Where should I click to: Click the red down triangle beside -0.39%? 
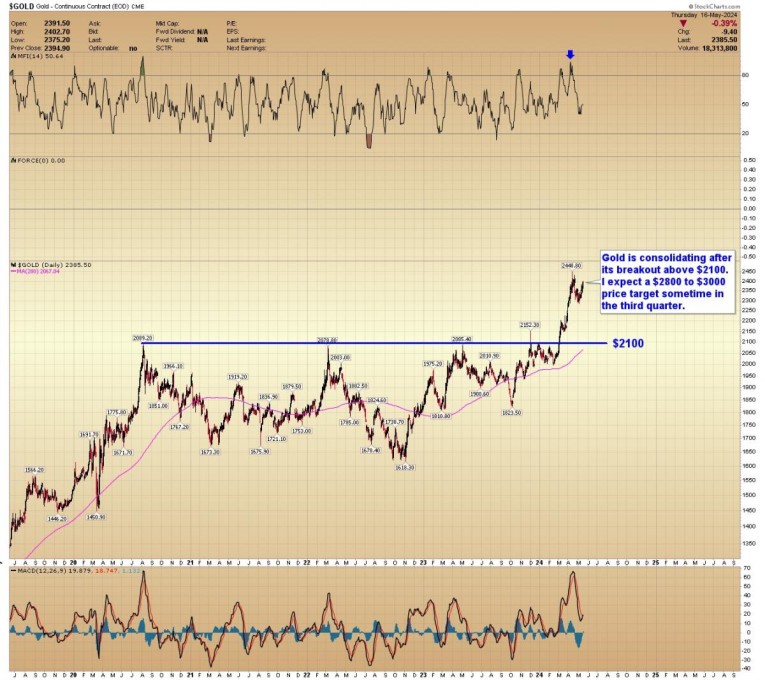(683, 23)
